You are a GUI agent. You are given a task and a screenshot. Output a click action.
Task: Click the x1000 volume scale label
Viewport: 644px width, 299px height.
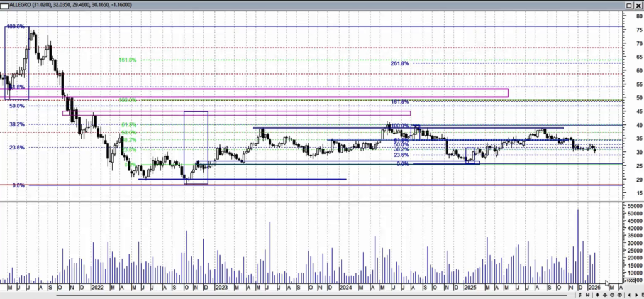pos(630,280)
